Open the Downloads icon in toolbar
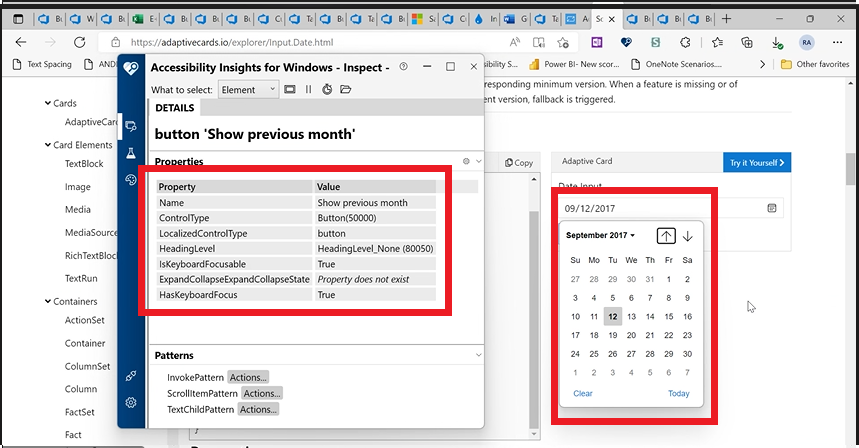 click(x=777, y=42)
